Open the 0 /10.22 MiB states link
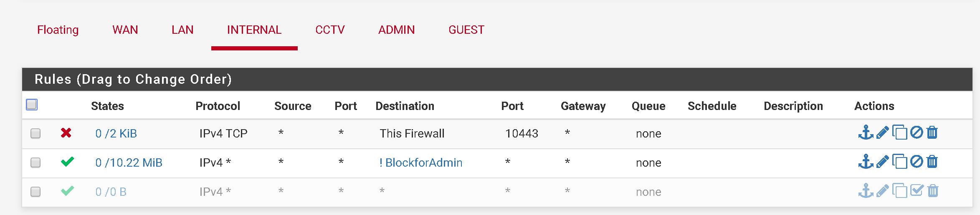 [129, 162]
